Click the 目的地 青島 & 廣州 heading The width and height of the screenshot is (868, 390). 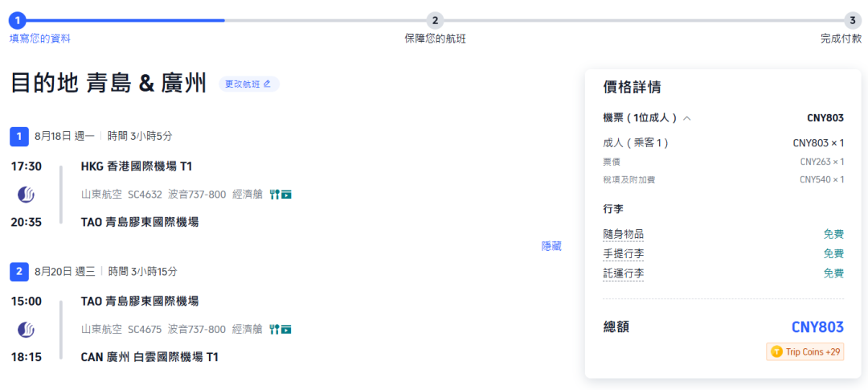point(108,84)
